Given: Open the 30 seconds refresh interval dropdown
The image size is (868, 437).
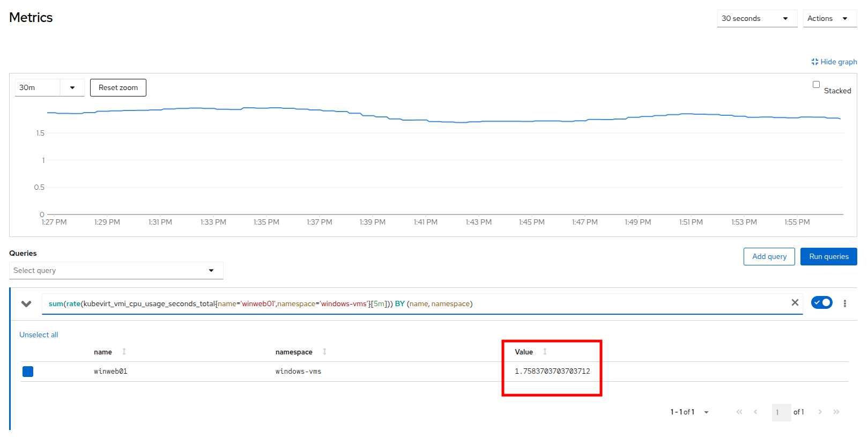Looking at the screenshot, I should 756,19.
